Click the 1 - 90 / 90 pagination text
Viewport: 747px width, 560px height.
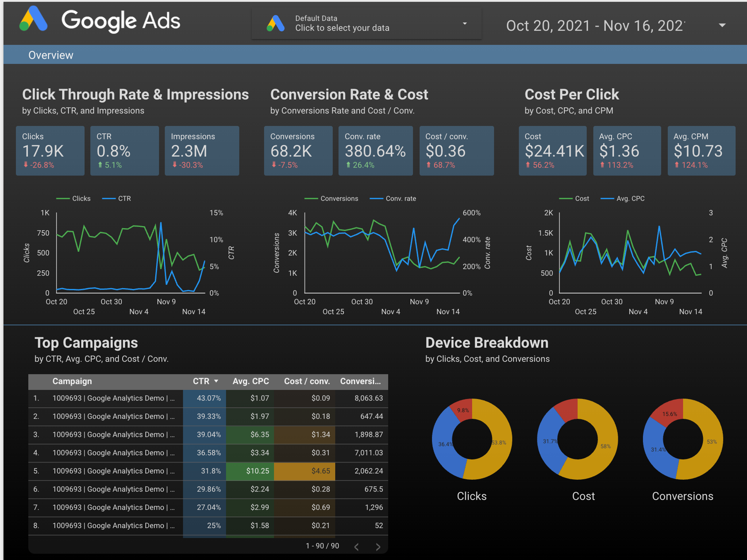(322, 546)
